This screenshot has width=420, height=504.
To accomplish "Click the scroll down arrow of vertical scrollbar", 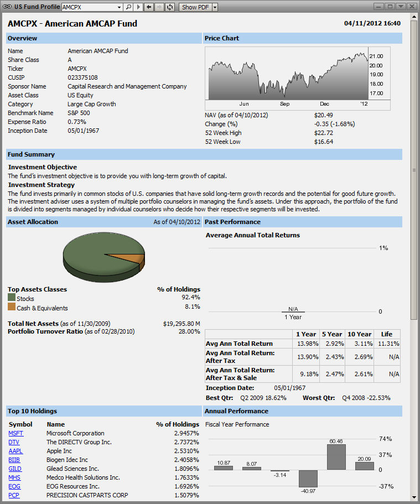I will [414, 497].
